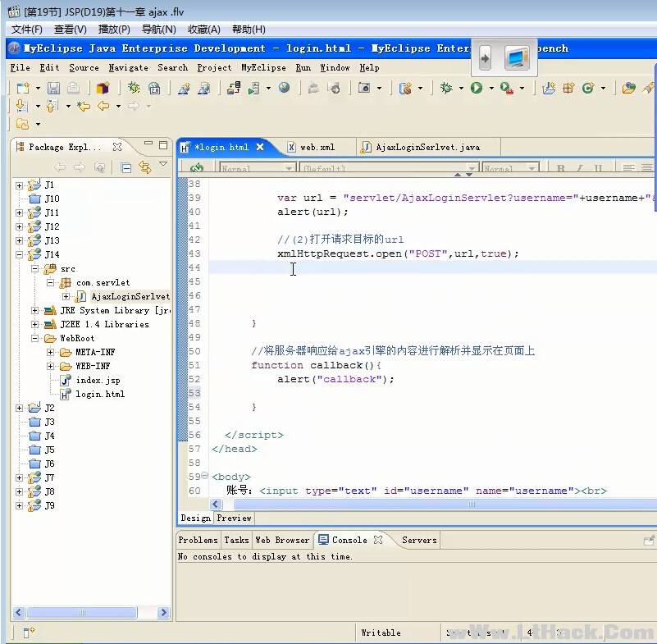The image size is (657, 644).
Task: Collapse the WebRoot folder
Action: [35, 338]
